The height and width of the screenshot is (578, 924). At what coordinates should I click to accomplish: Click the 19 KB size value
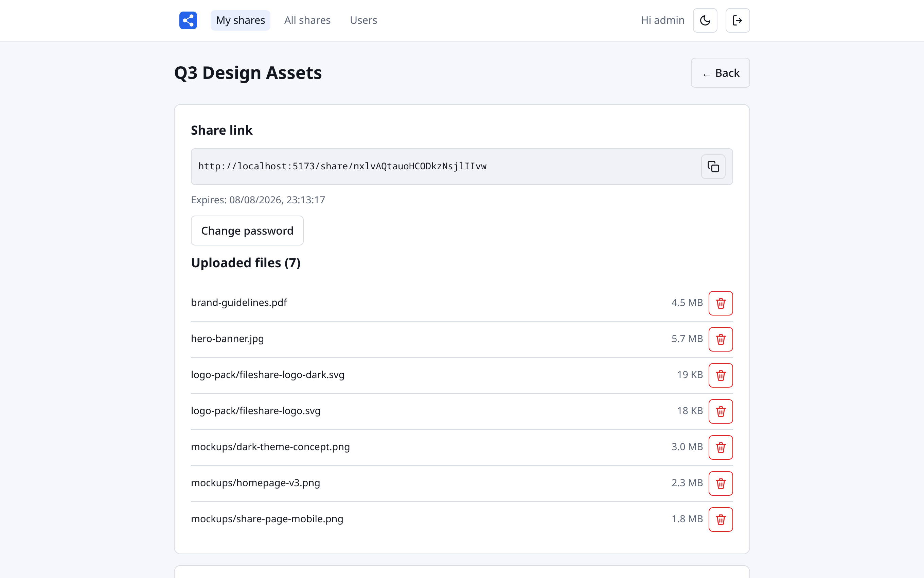[x=690, y=375]
